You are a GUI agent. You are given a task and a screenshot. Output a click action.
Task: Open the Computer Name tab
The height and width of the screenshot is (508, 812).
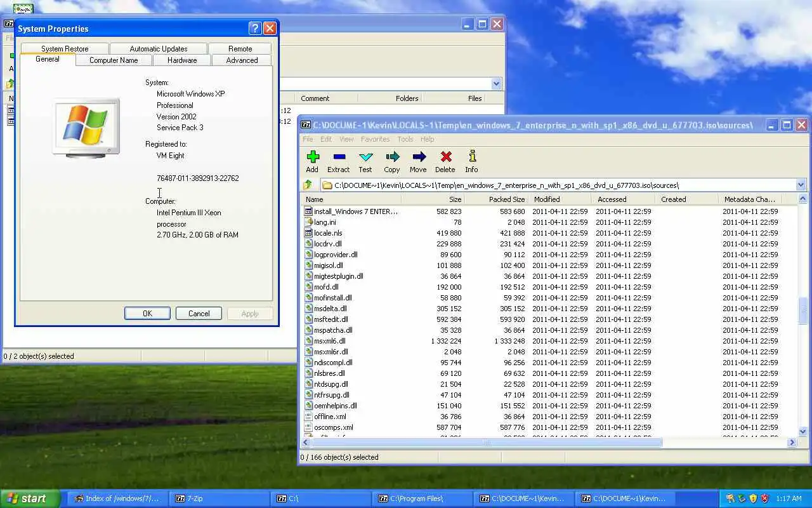pyautogui.click(x=114, y=60)
